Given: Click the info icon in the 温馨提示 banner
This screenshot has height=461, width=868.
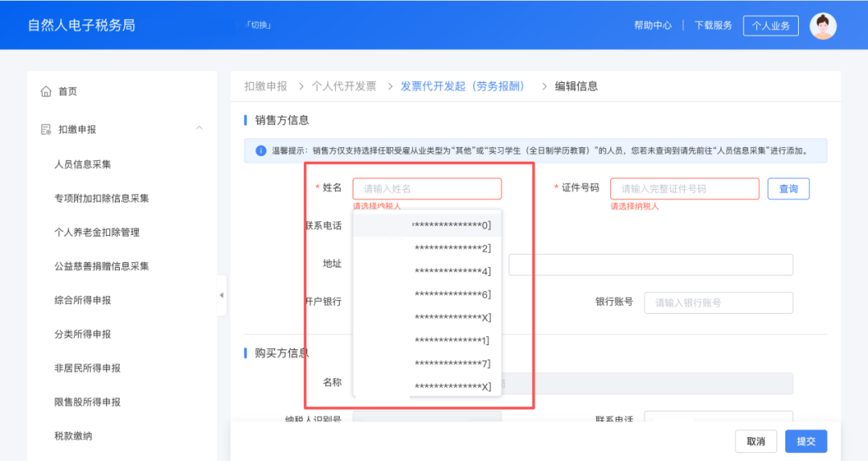Looking at the screenshot, I should tap(260, 150).
